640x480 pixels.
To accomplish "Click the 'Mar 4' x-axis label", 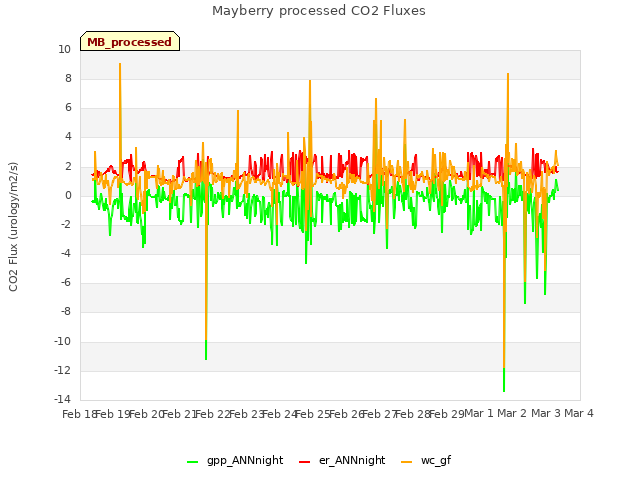I will click(579, 413).
